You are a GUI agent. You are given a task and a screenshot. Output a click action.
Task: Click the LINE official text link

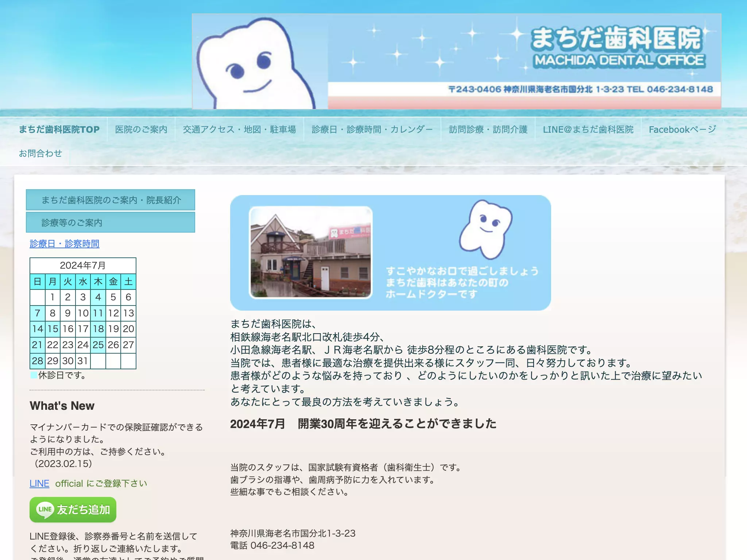pos(39,483)
